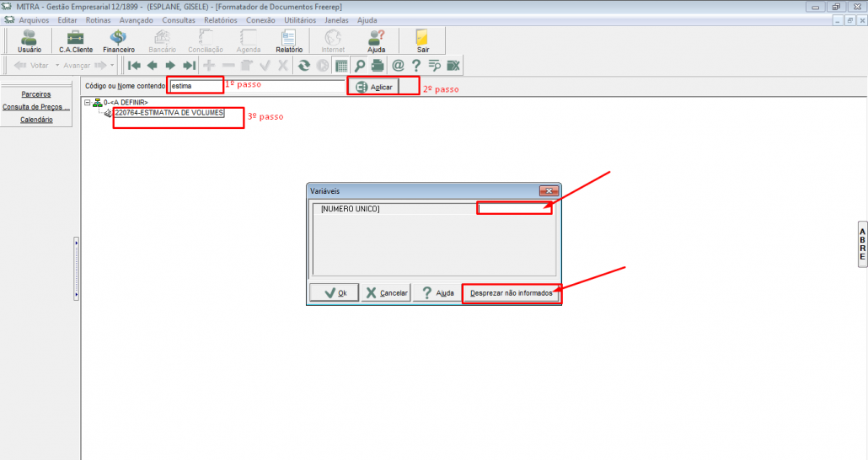868x460 pixels.
Task: Click the Relatório toolbar icon
Action: point(289,40)
